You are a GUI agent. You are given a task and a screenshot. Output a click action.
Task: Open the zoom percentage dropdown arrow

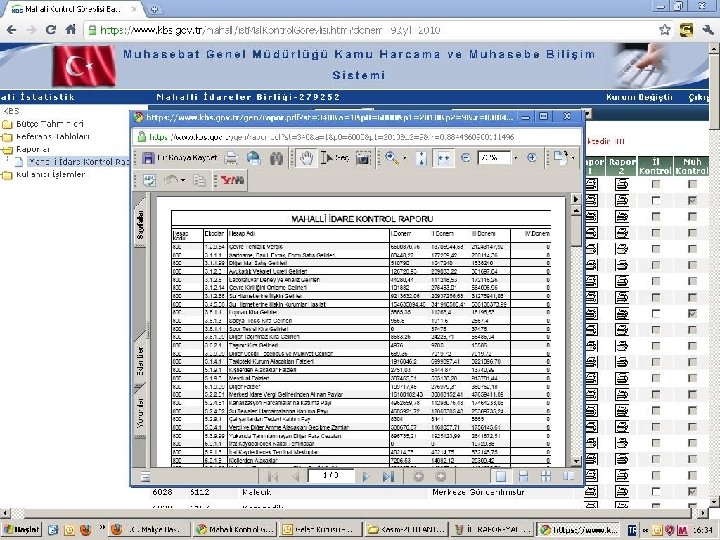515,158
